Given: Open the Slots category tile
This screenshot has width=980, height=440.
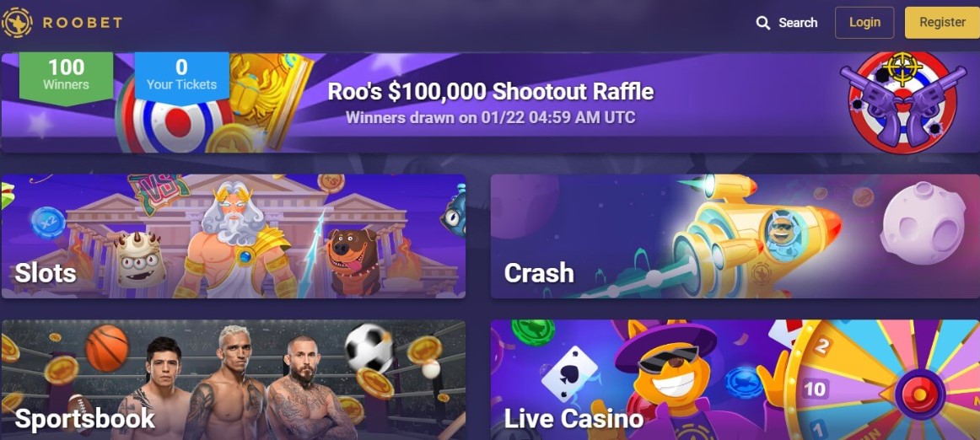Looking at the screenshot, I should [x=233, y=236].
